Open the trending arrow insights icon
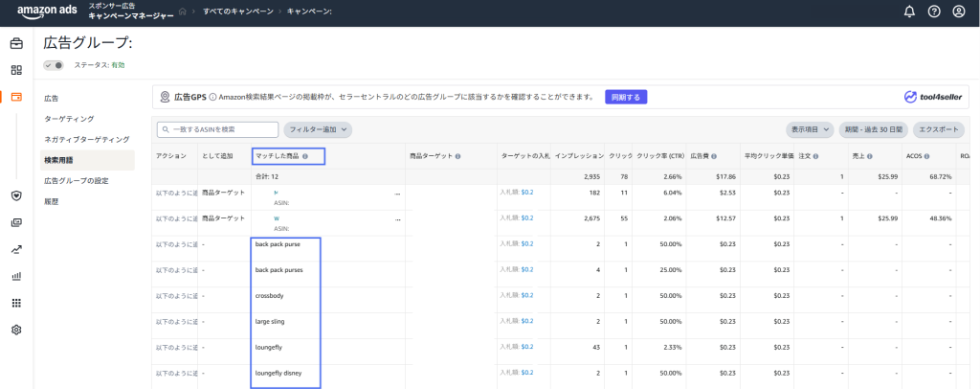This screenshot has height=389, width=980. pos(16,249)
